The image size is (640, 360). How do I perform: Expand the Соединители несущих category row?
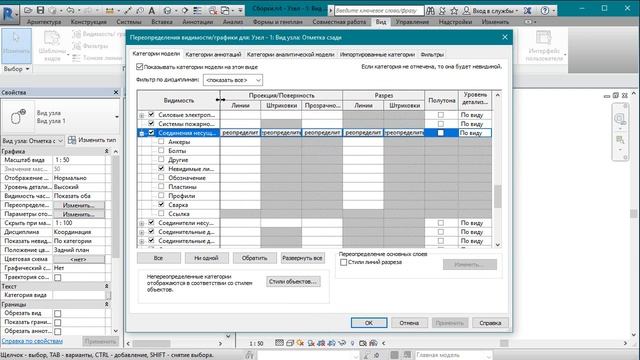click(142, 223)
